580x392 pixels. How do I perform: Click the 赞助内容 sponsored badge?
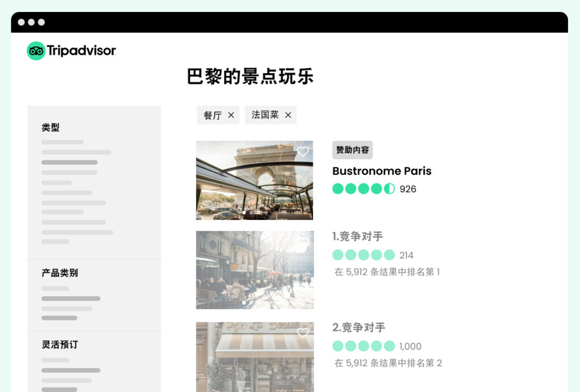tap(352, 150)
